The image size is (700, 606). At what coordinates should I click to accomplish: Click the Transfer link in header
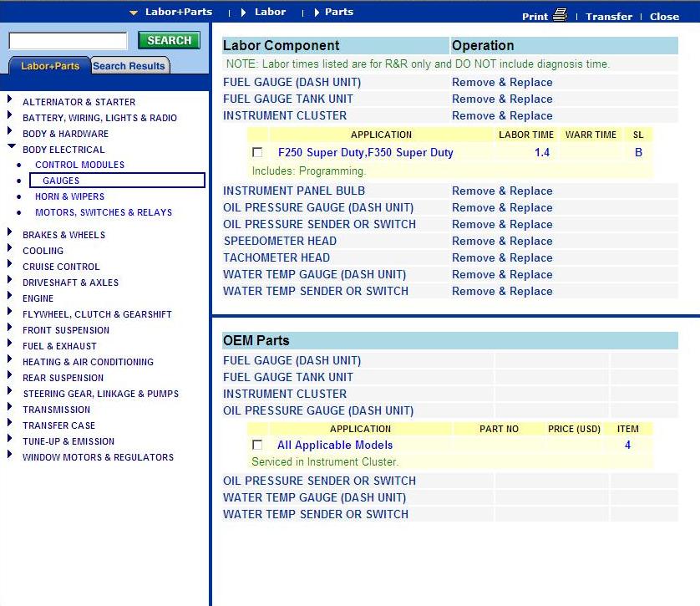(608, 17)
